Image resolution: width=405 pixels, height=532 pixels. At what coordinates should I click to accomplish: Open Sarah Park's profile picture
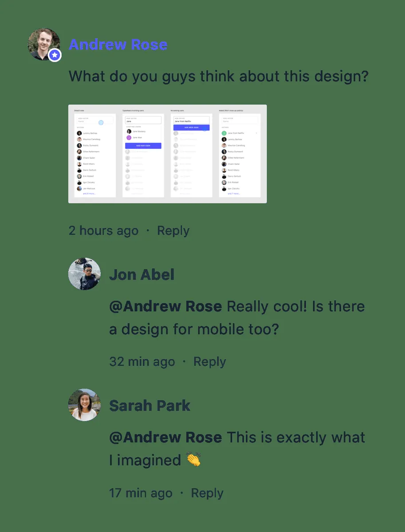click(84, 405)
